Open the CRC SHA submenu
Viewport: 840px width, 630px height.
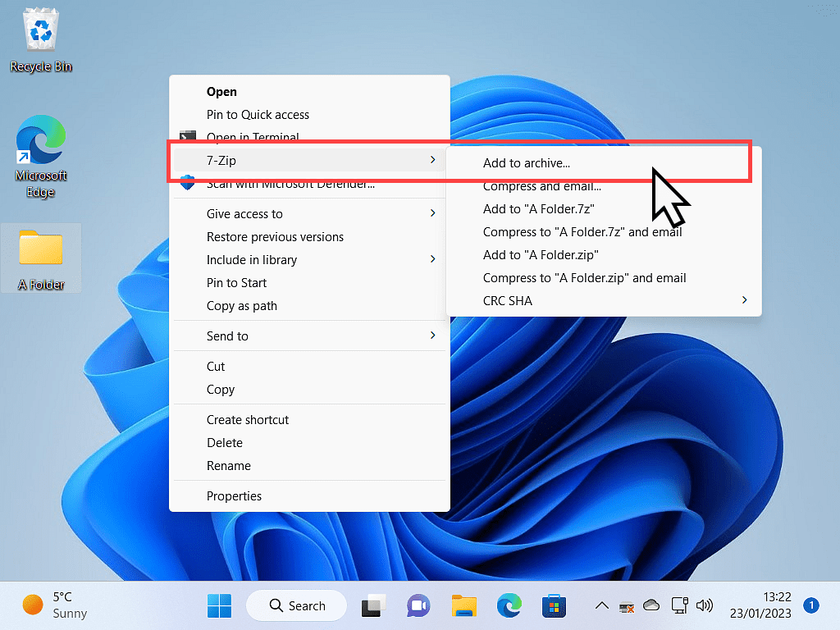point(604,301)
